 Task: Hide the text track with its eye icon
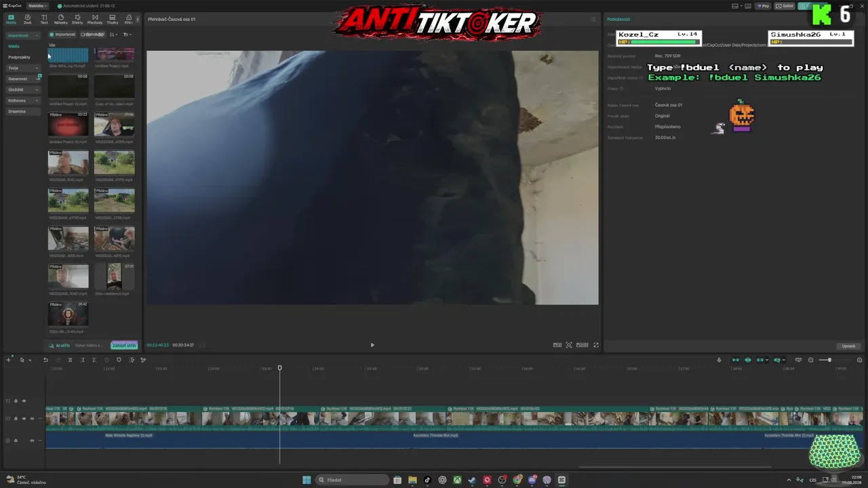24,401
